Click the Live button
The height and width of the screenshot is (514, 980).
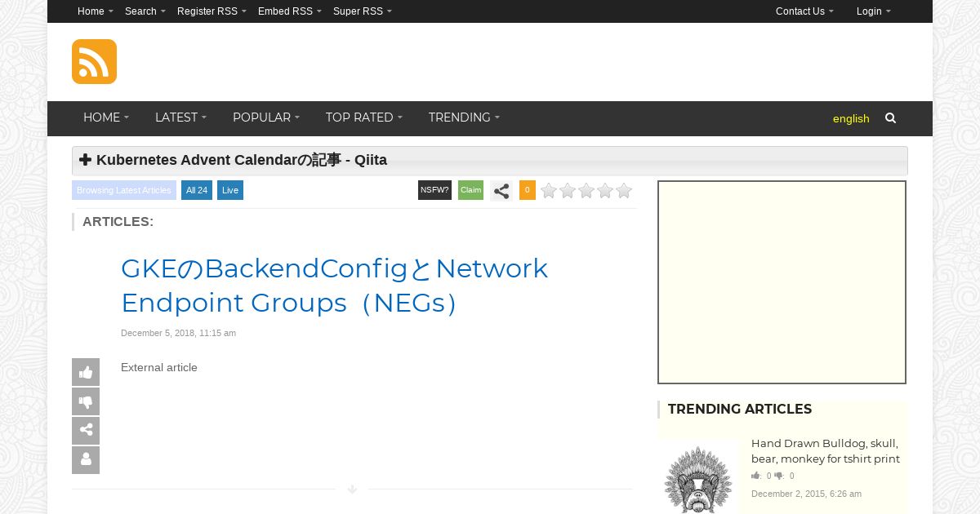[x=230, y=190]
